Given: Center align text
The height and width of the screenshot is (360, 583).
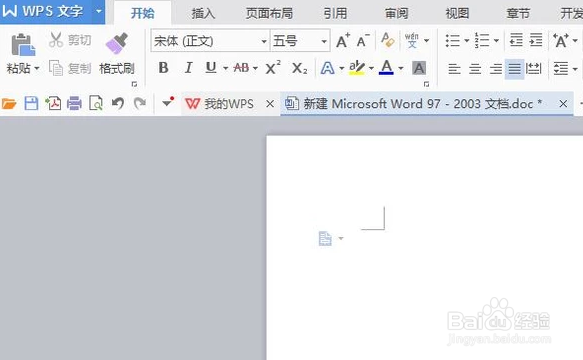Looking at the screenshot, I should 475,69.
